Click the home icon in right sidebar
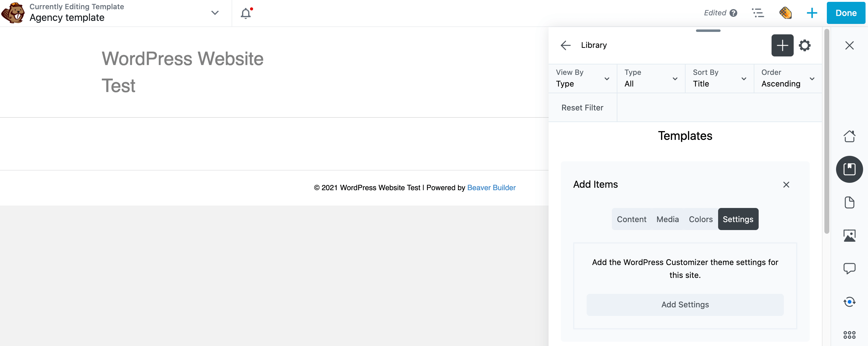Viewport: 868px width, 346px height. (x=849, y=136)
